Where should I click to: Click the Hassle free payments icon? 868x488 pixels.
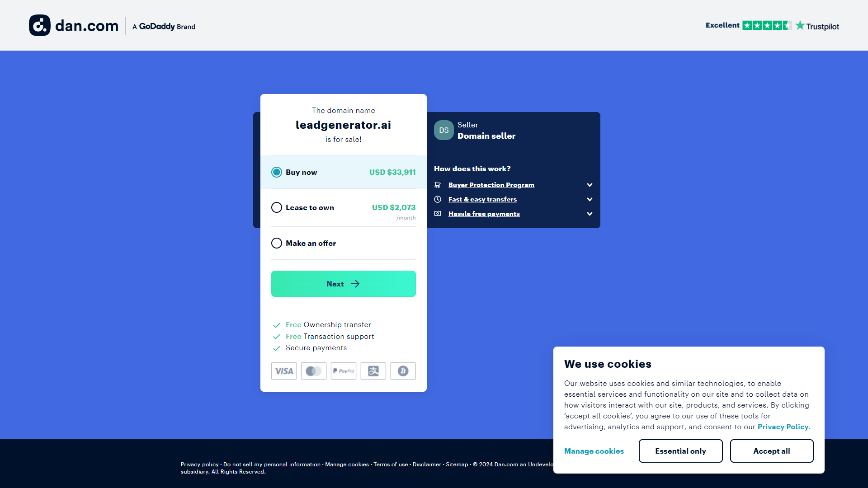pyautogui.click(x=438, y=213)
